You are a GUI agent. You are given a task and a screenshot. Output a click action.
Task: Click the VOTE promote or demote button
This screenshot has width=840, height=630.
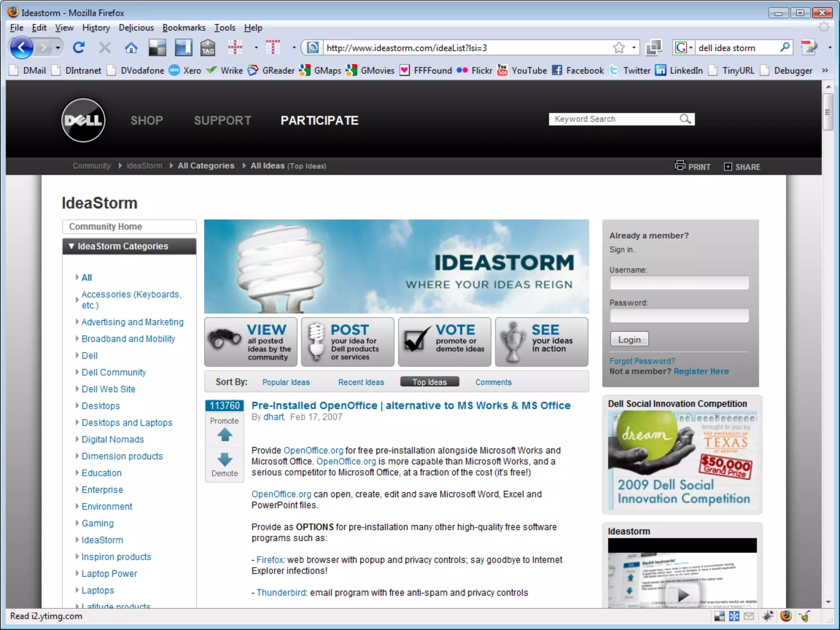[x=445, y=342]
